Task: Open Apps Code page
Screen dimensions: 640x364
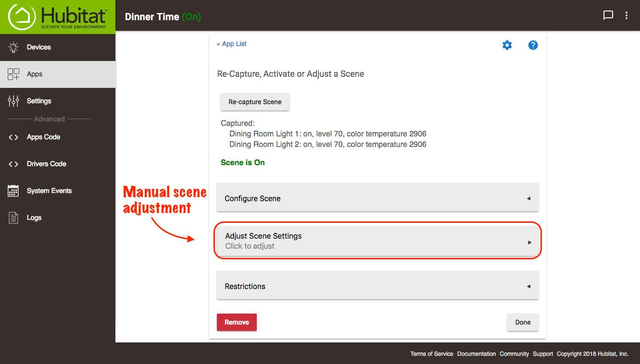Action: click(x=58, y=137)
